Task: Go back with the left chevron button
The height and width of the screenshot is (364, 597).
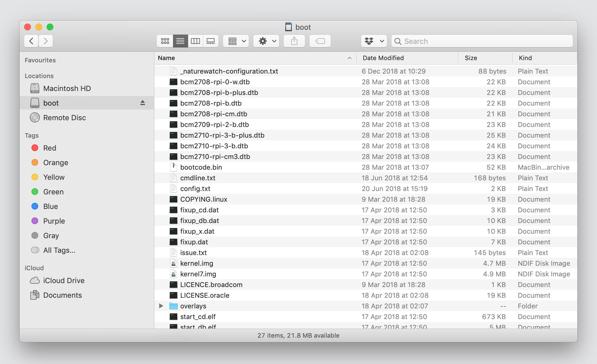Action: (31, 41)
